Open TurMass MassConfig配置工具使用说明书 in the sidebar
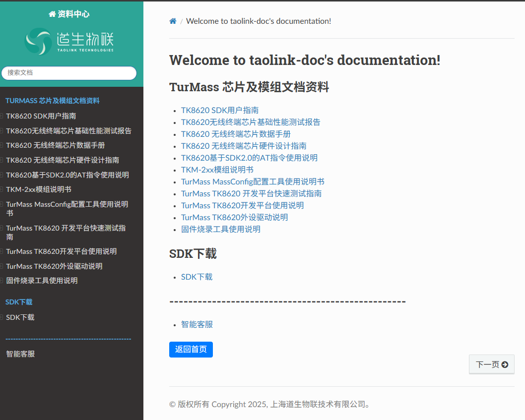This screenshot has height=420, width=525. click(x=67, y=208)
